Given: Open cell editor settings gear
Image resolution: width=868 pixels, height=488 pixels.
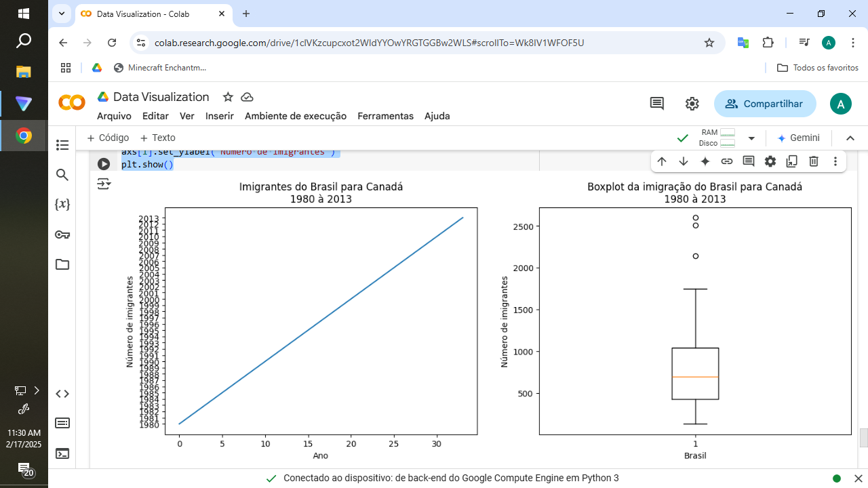Looking at the screenshot, I should point(770,161).
